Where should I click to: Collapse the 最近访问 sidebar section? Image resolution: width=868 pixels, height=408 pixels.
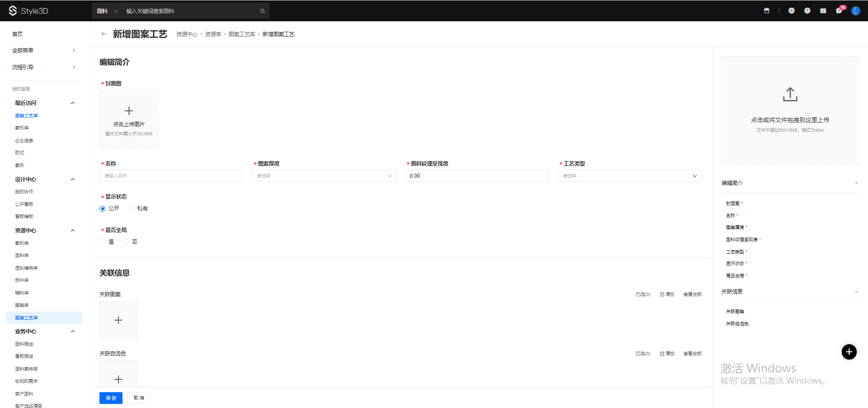pyautogui.click(x=72, y=103)
